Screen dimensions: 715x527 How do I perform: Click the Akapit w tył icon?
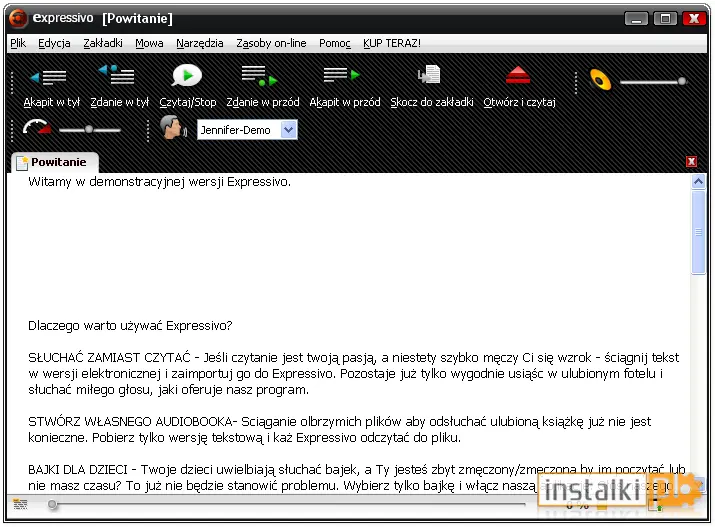[x=49, y=78]
